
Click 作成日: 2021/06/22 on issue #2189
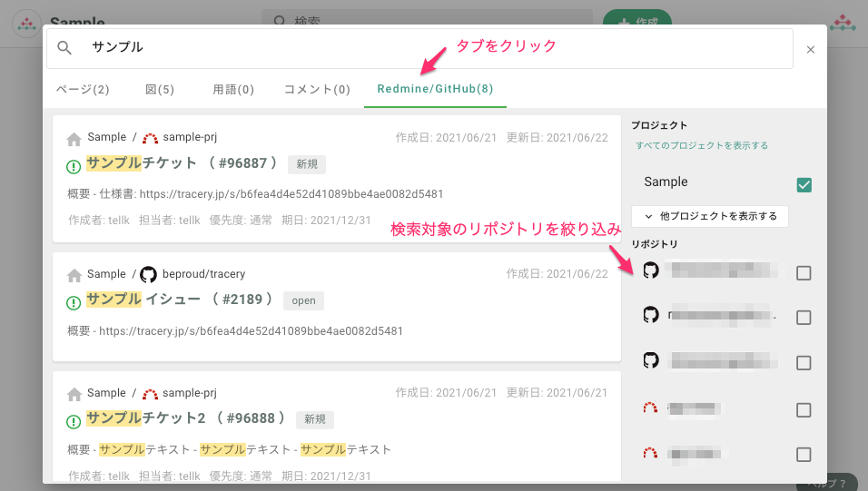557,274
